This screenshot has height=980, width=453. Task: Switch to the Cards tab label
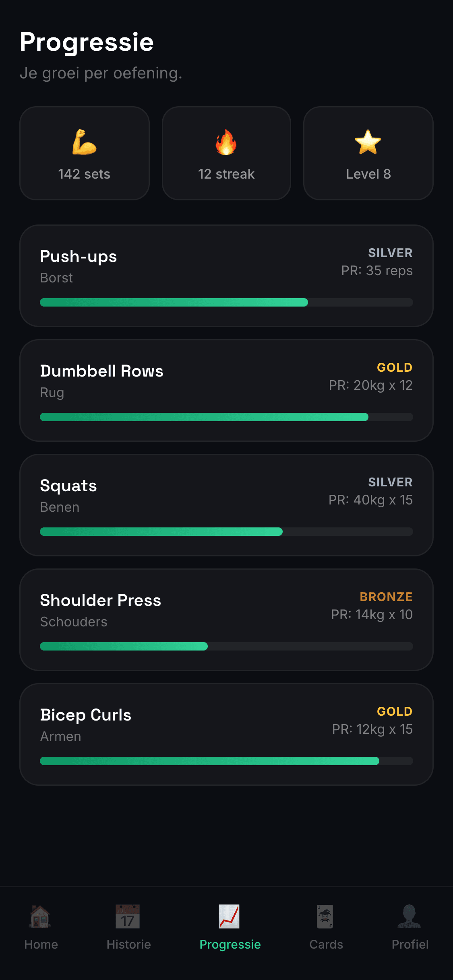coord(326,944)
